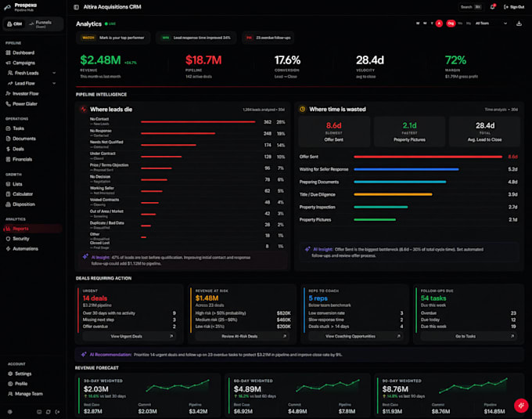Expand the Fresh Leads chevron

point(54,73)
